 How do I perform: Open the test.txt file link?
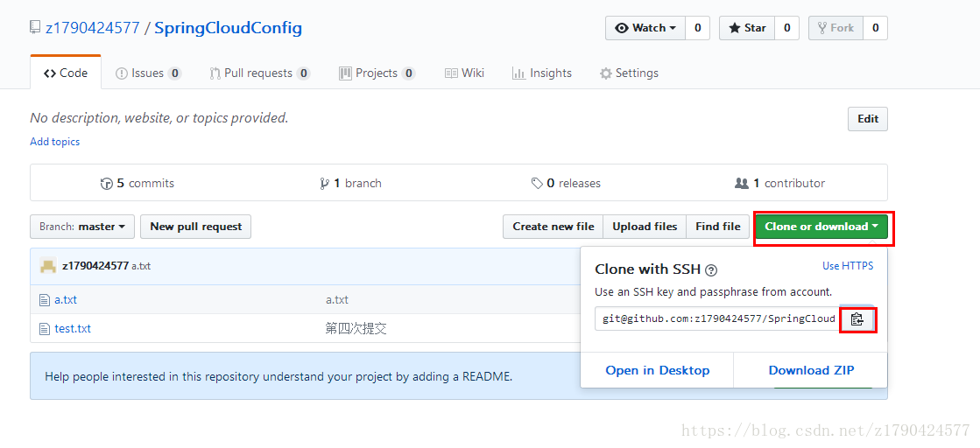click(x=73, y=329)
